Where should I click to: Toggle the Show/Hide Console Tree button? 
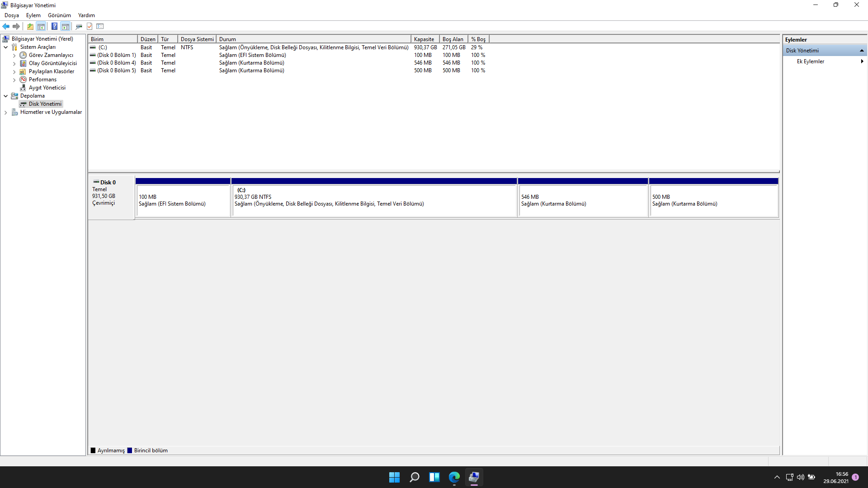pyautogui.click(x=41, y=26)
